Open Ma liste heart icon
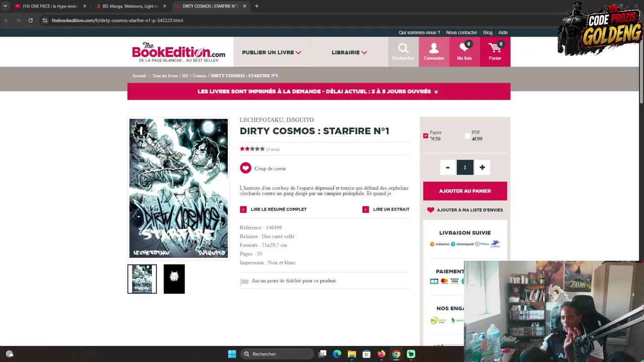The image size is (644, 362). coord(464,52)
